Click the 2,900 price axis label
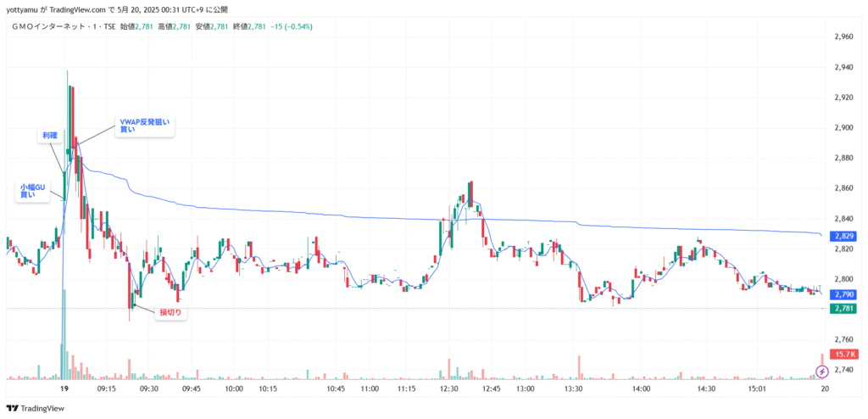The height and width of the screenshot is (419, 868). [843, 128]
